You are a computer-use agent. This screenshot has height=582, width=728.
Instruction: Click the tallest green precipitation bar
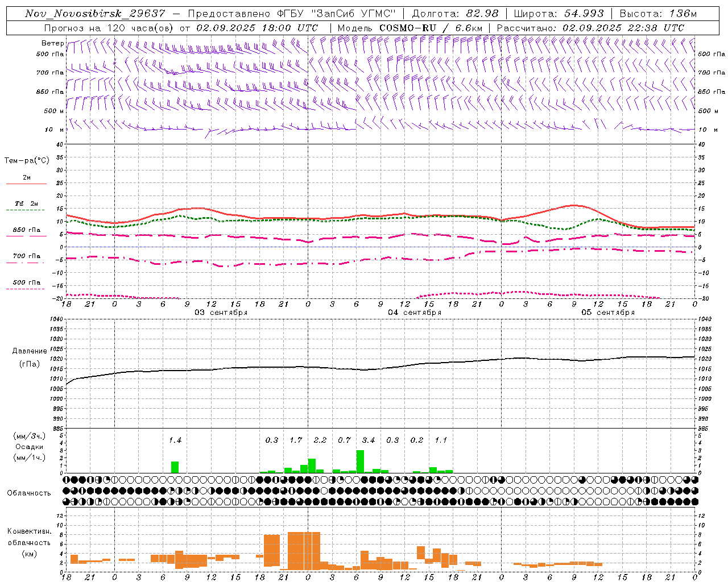click(x=360, y=462)
